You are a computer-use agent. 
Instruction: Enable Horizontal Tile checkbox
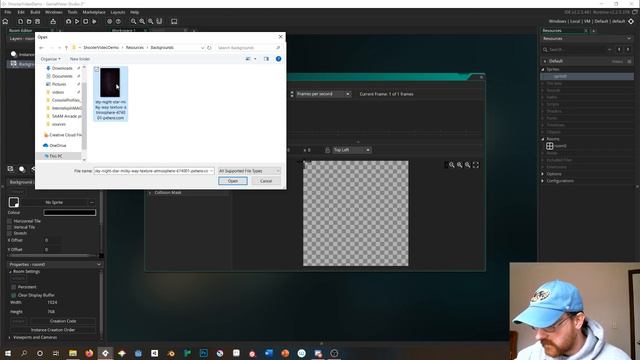click(9, 221)
